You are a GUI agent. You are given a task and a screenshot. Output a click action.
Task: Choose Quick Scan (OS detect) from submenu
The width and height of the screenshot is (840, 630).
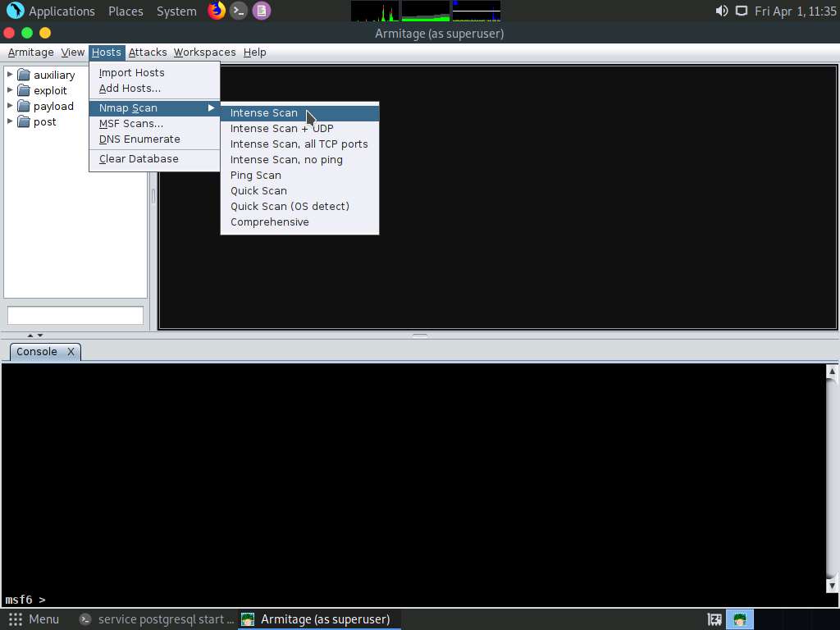tap(290, 206)
